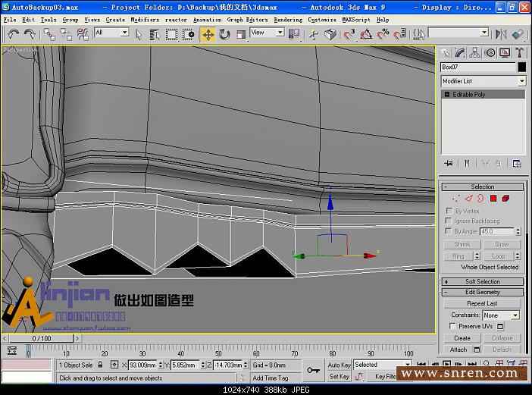Open the Hierarchy command panel tab
Image resolution: width=532 pixels, height=395 pixels.
pyautogui.click(x=475, y=52)
